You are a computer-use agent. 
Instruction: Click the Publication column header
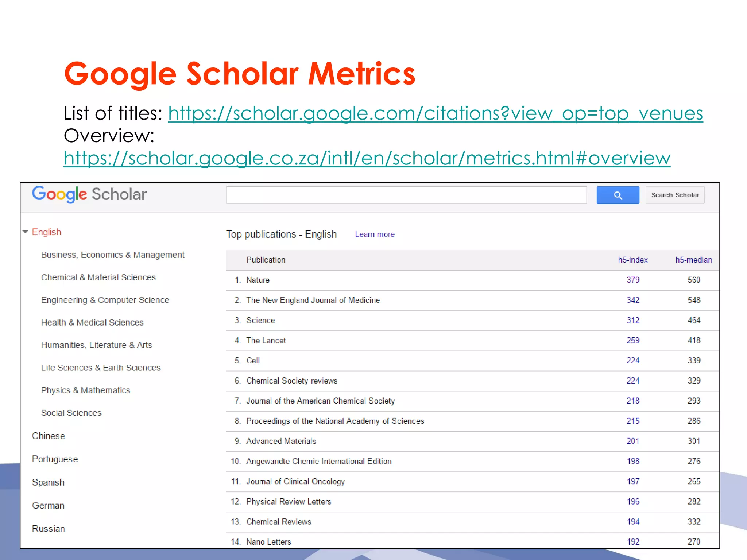266,260
